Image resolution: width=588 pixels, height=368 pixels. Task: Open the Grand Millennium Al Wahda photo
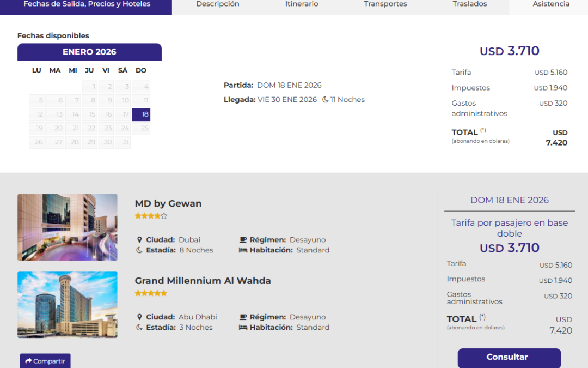click(x=68, y=304)
